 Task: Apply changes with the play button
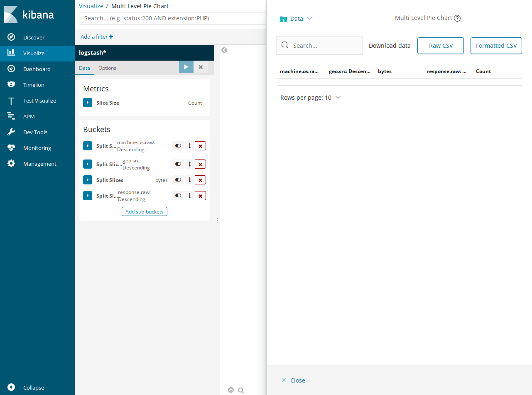(186, 67)
